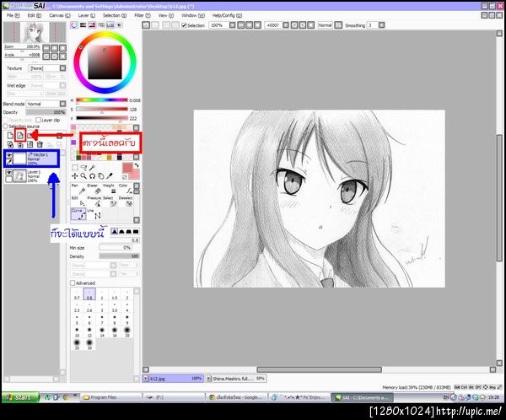The width and height of the screenshot is (506, 420).
Task: Select the Move tool
Action: coord(75,176)
